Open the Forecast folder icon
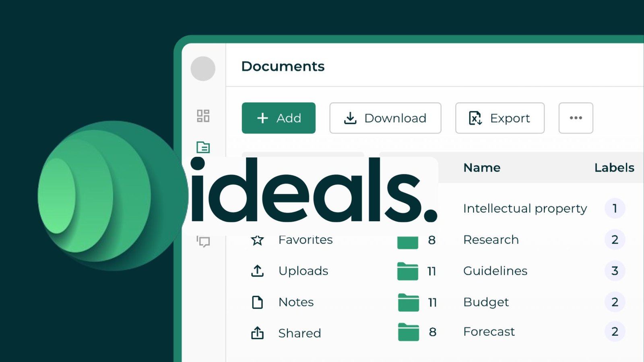The height and width of the screenshot is (362, 644). (408, 332)
